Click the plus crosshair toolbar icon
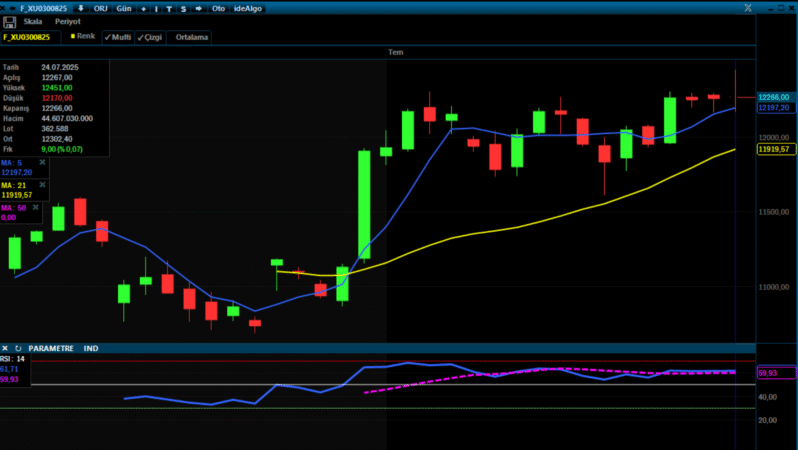Screen dimensions: 798x450 (144, 9)
